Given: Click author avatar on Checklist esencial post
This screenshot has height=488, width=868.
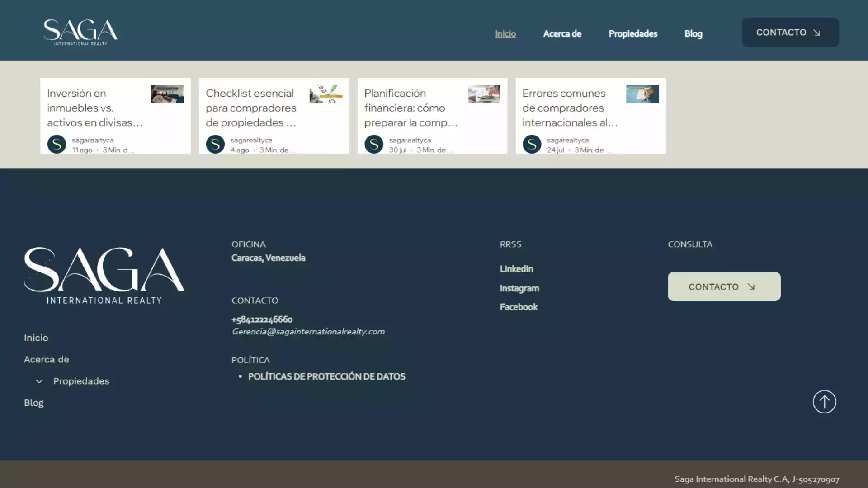Looking at the screenshot, I should tap(215, 144).
